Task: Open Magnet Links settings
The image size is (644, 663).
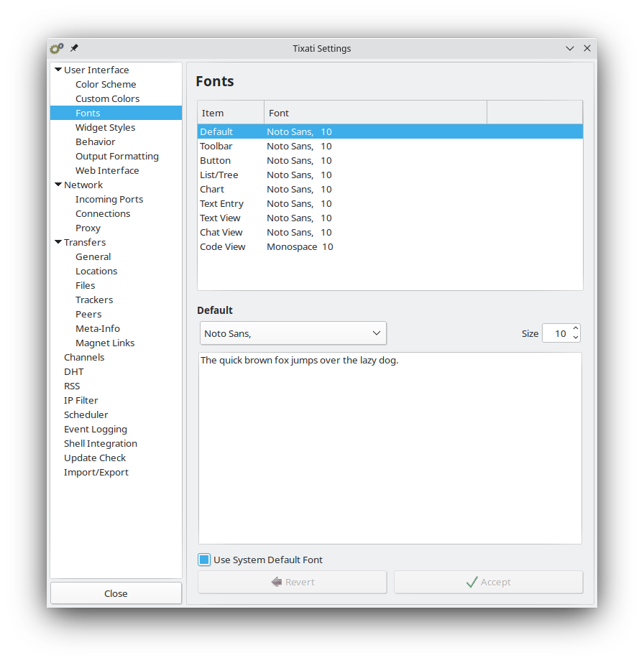Action: pyautogui.click(x=105, y=343)
